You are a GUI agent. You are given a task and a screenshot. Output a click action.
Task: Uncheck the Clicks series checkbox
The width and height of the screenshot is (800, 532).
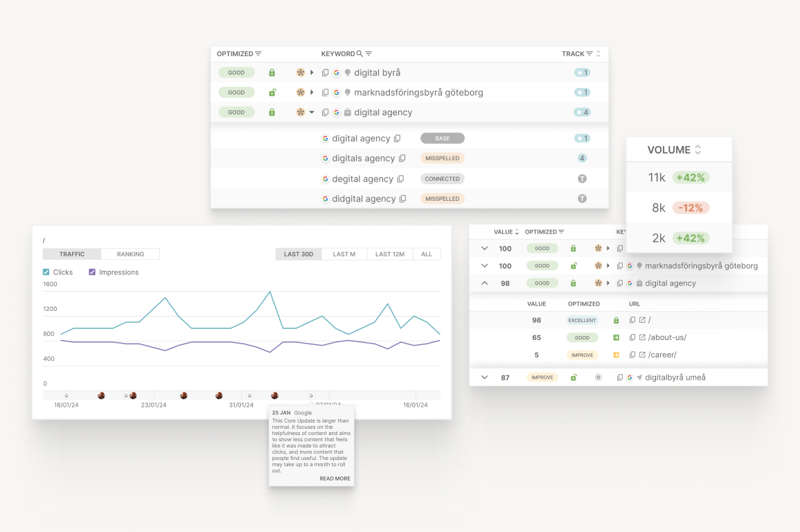click(46, 272)
